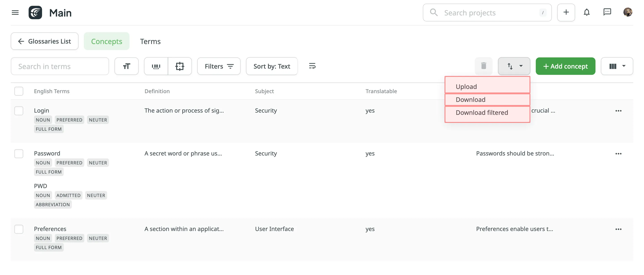
Task: Click the barcode view icon
Action: tap(156, 66)
